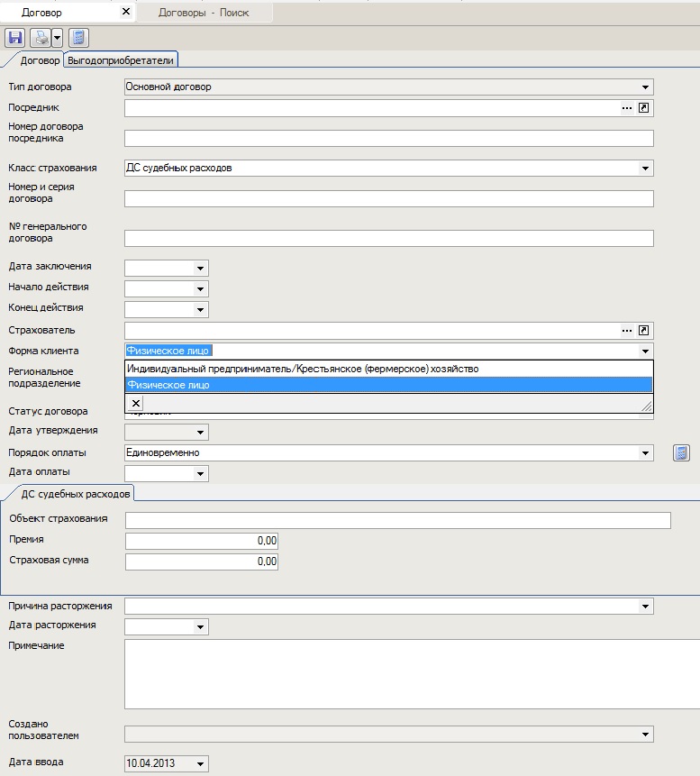Click the ellipsis button in the Посредник field
The height and width of the screenshot is (776, 700).
[627, 108]
